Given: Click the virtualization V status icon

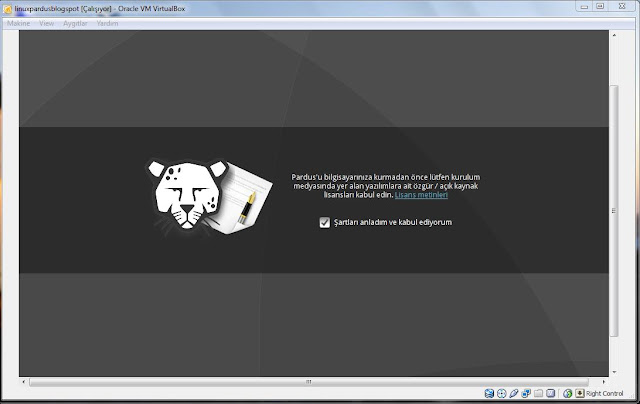Looking at the screenshot, I should click(x=551, y=393).
